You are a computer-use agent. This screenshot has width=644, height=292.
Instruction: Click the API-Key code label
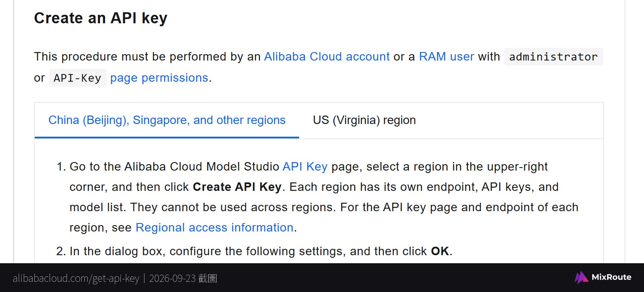pyautogui.click(x=78, y=78)
